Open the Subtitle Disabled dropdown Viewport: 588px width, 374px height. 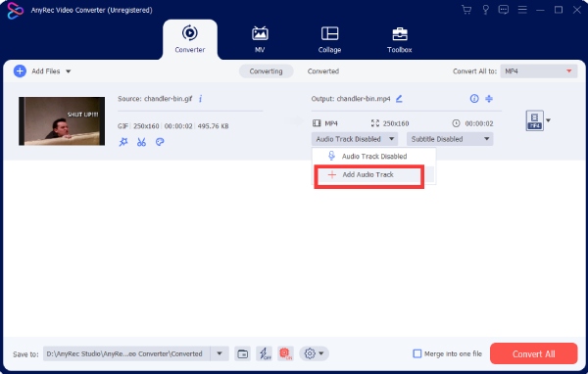(450, 139)
